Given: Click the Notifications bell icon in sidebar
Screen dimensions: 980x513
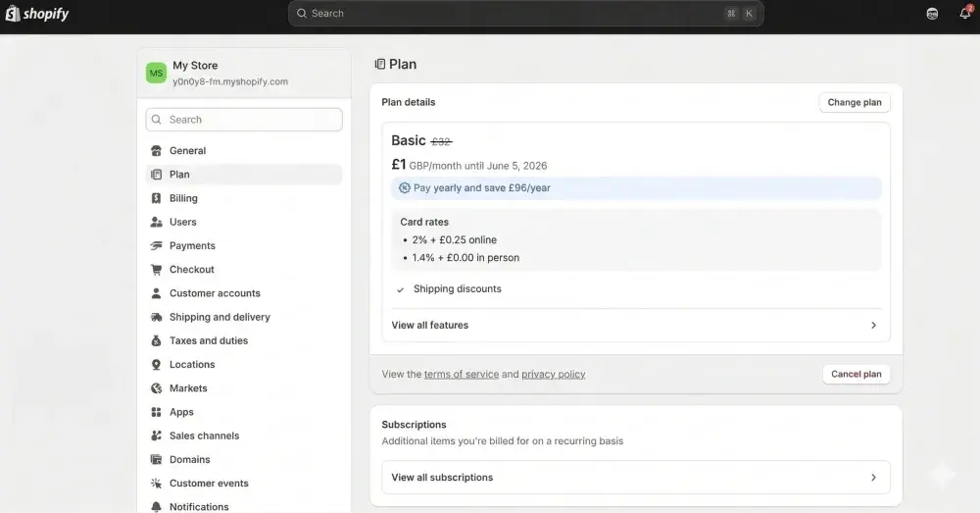Looking at the screenshot, I should (x=156, y=507).
